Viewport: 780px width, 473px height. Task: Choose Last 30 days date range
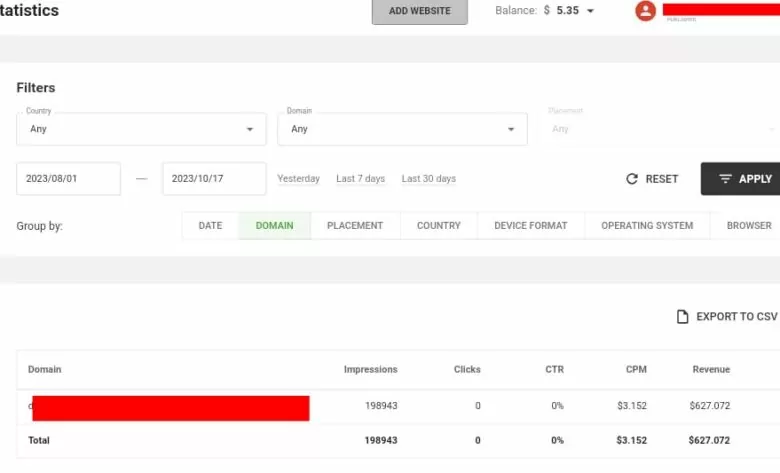(428, 179)
